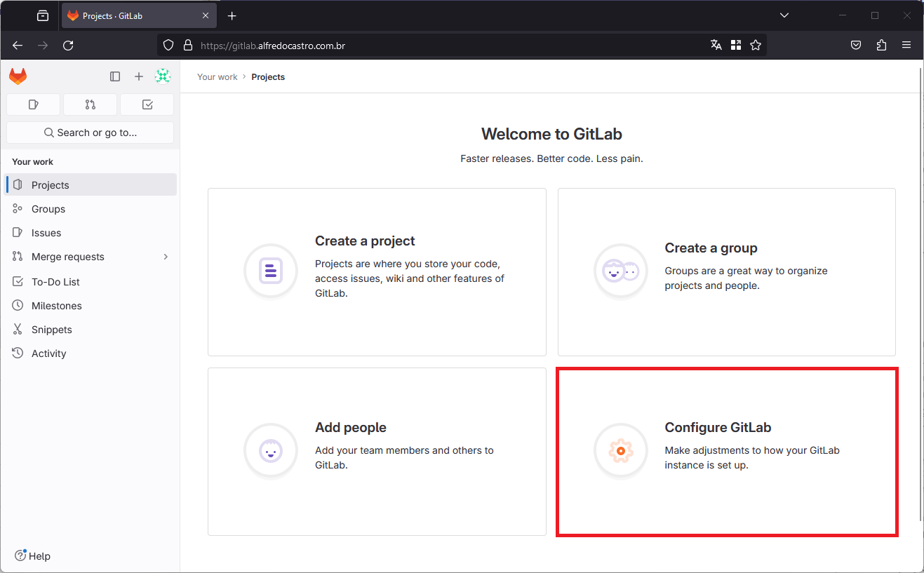Select Projects in the sidebar
924x573 pixels.
click(x=91, y=185)
